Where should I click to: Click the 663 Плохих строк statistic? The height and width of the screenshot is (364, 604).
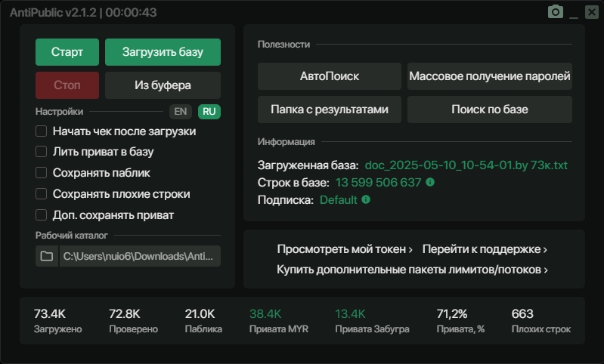tap(541, 320)
